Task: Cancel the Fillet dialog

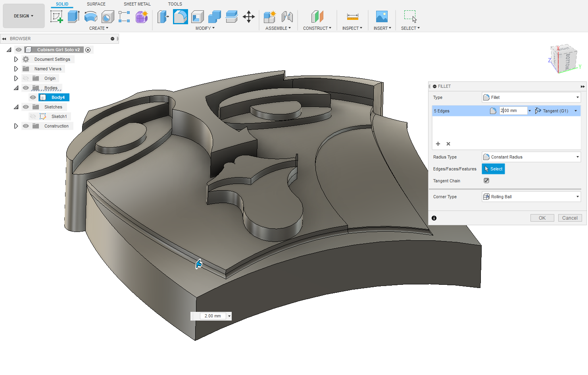Action: coord(570,218)
